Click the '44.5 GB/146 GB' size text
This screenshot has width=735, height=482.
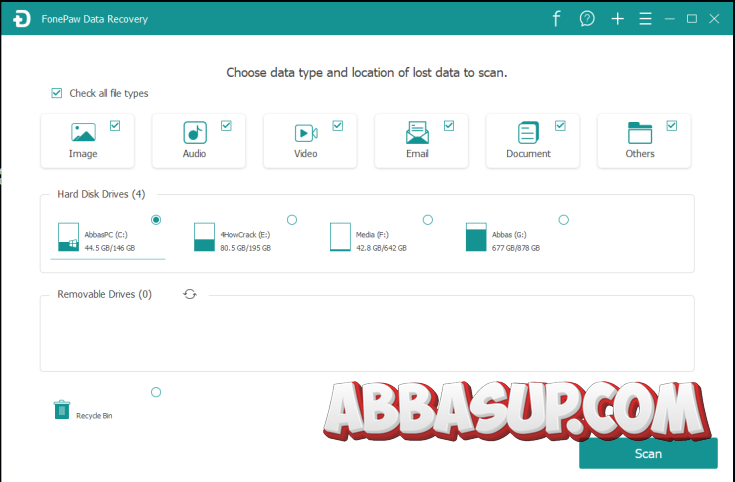110,248
